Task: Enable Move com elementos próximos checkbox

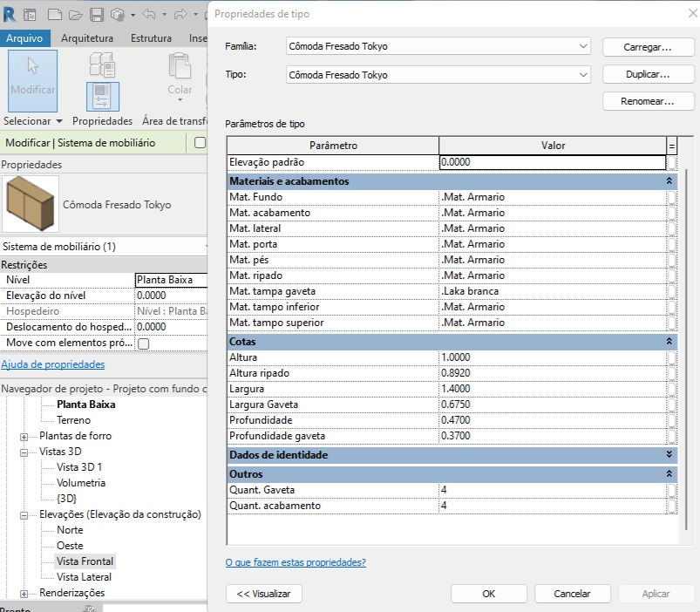Action: click(143, 343)
